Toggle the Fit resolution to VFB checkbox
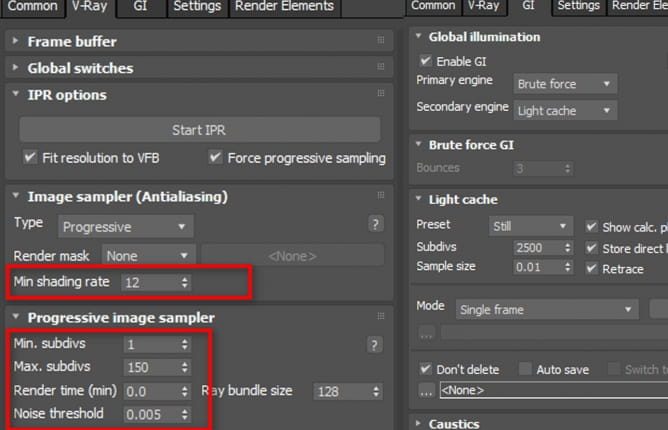 tap(29, 158)
